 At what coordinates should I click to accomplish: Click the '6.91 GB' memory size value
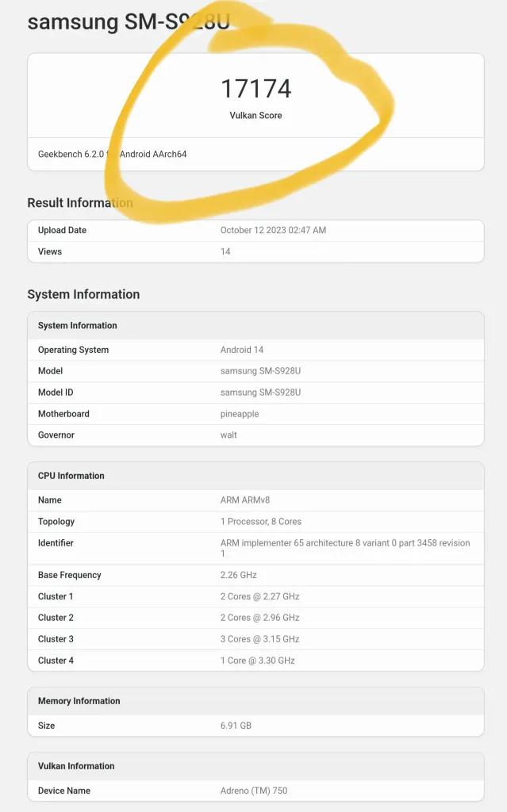click(236, 726)
